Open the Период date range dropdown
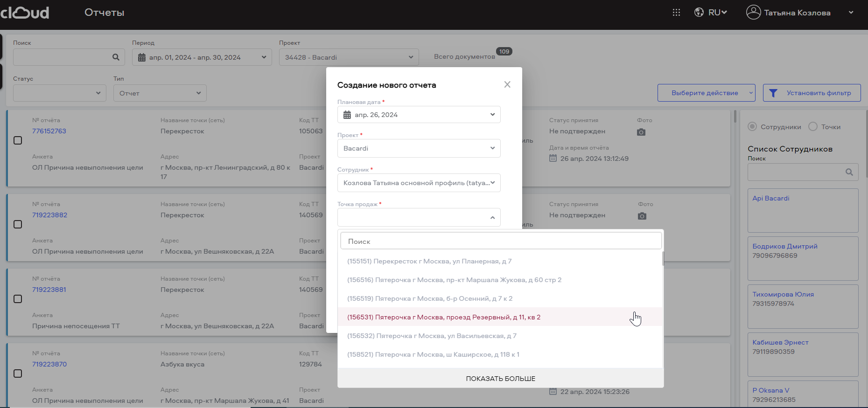The height and width of the screenshot is (408, 868). pos(202,57)
